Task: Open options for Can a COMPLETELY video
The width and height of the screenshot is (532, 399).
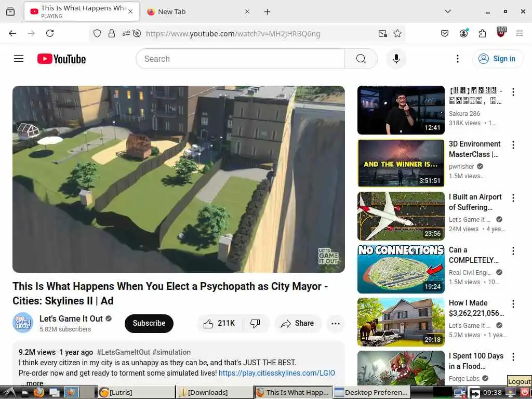Action: tap(513, 251)
